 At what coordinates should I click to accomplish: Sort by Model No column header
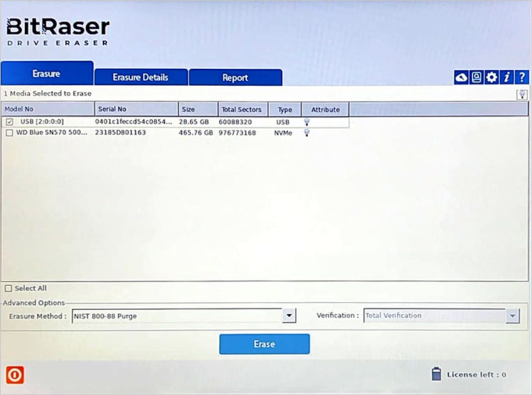point(48,109)
